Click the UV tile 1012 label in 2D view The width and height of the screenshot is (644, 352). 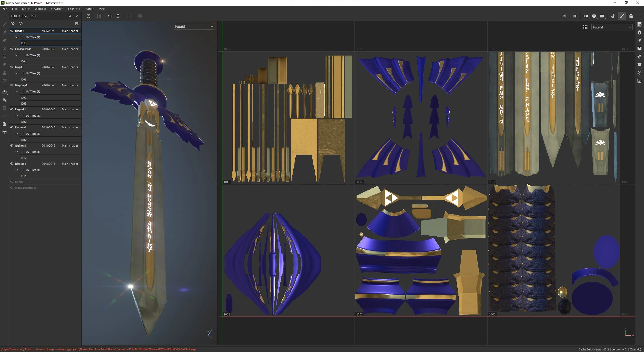359,182
